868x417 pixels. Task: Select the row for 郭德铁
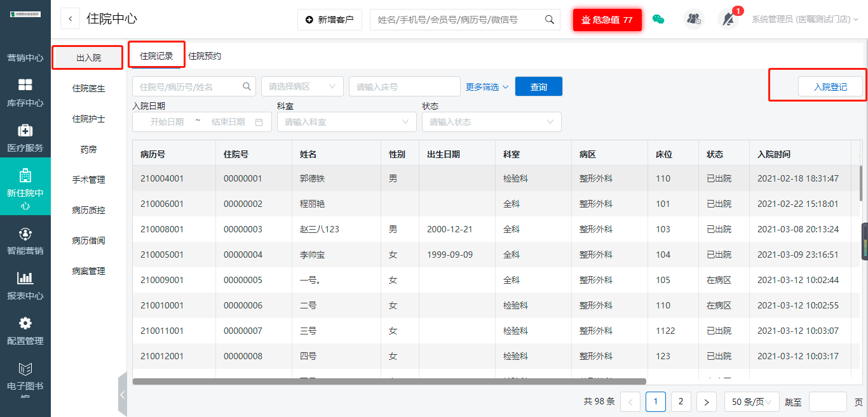(x=496, y=178)
